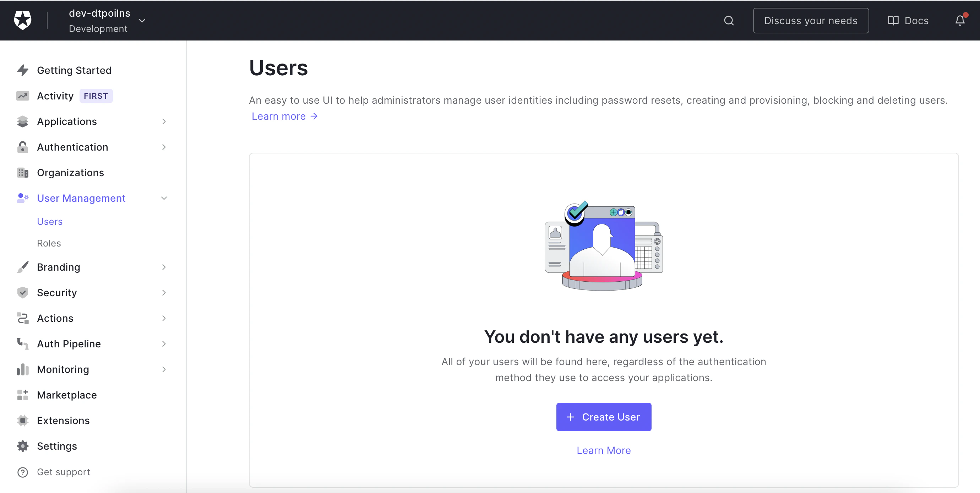Expand the Security section
980x493 pixels.
tap(164, 292)
